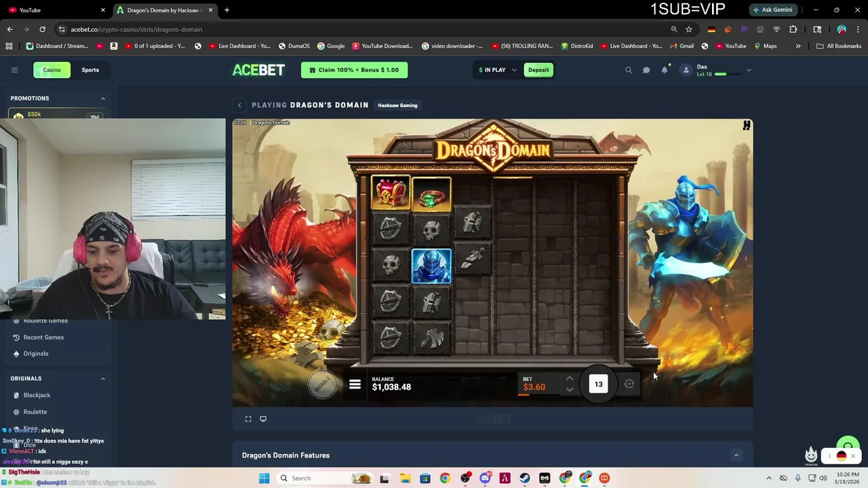The image size is (868, 488).
Task: Decrease the bet with down arrow
Action: 570,390
